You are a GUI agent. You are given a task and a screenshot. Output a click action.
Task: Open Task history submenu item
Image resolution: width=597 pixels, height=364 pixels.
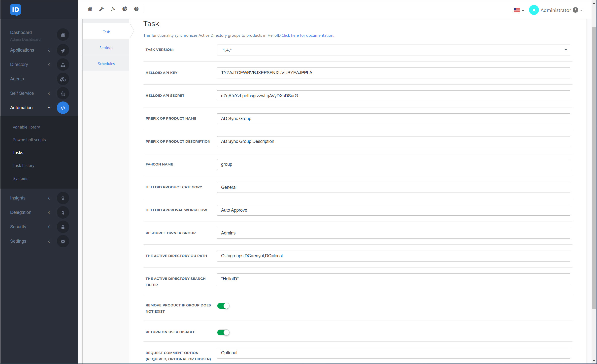point(23,165)
